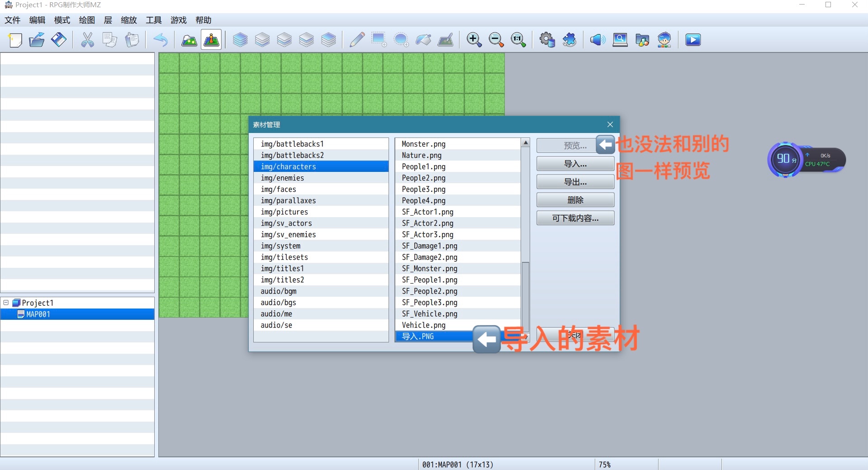Select the Pencil drawing tool

pos(357,40)
